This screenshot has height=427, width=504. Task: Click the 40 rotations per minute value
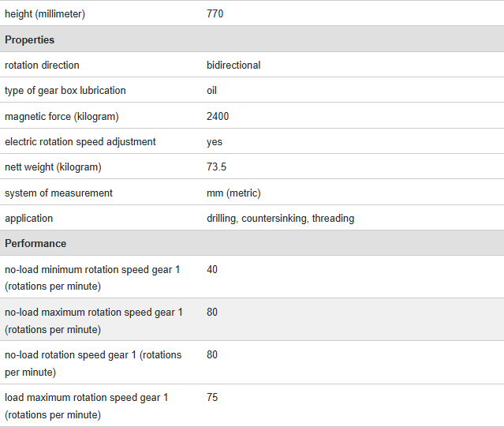click(x=212, y=269)
